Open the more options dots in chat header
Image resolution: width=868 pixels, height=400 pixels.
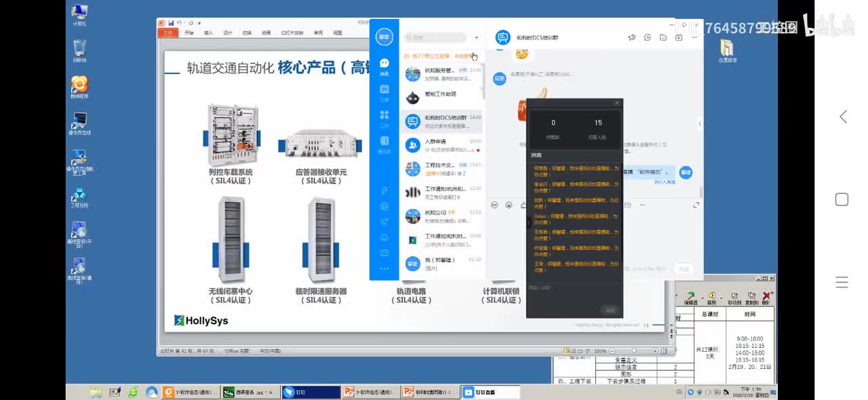(x=693, y=37)
